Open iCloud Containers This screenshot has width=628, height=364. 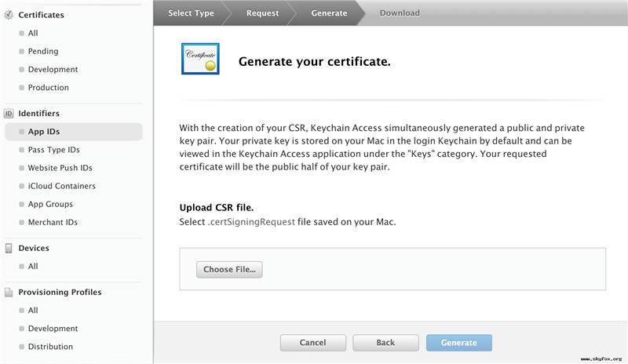61,186
